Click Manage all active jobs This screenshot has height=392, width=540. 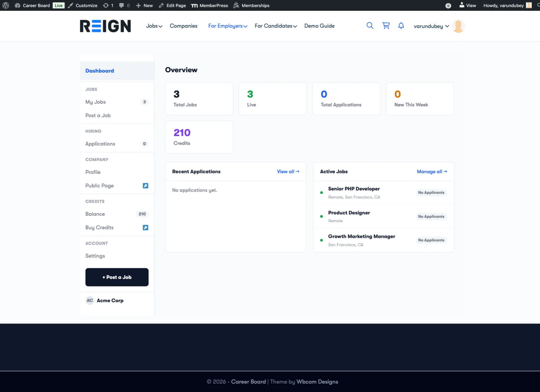[x=432, y=171]
